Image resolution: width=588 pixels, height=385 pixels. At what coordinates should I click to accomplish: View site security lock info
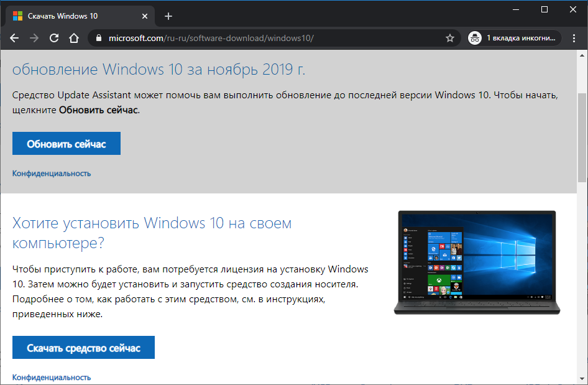99,38
